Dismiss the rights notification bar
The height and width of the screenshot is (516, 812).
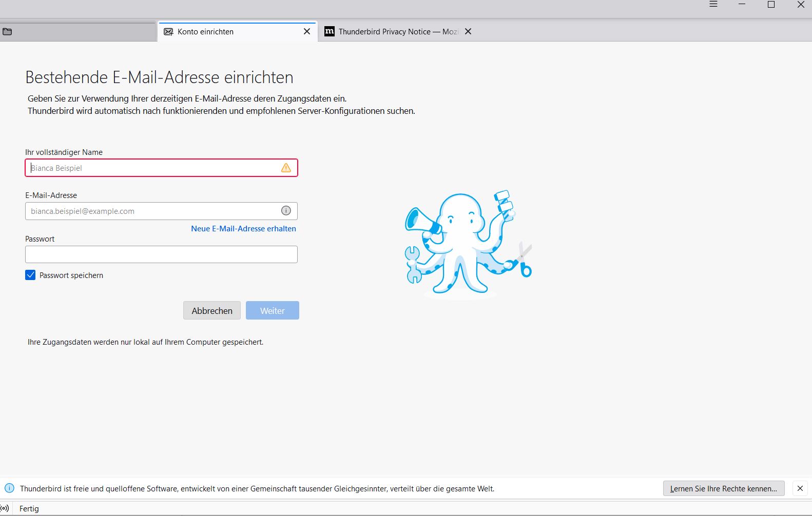coord(800,488)
